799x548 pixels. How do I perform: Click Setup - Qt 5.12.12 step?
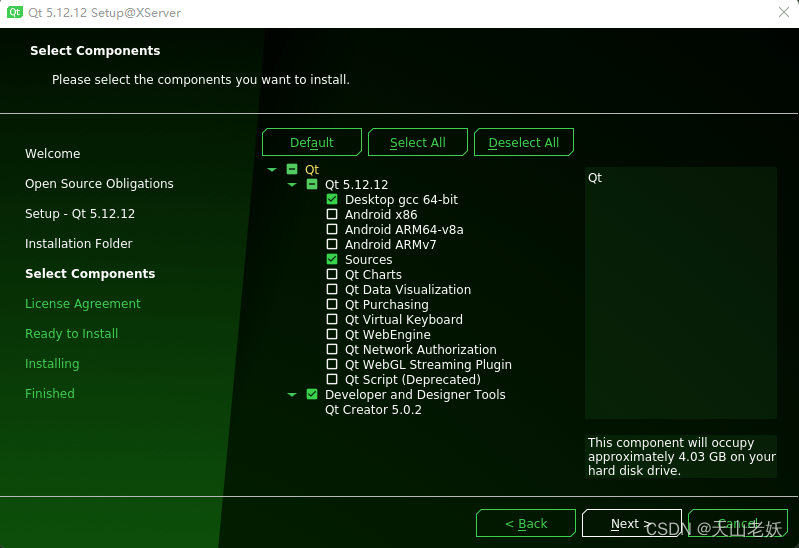[80, 213]
